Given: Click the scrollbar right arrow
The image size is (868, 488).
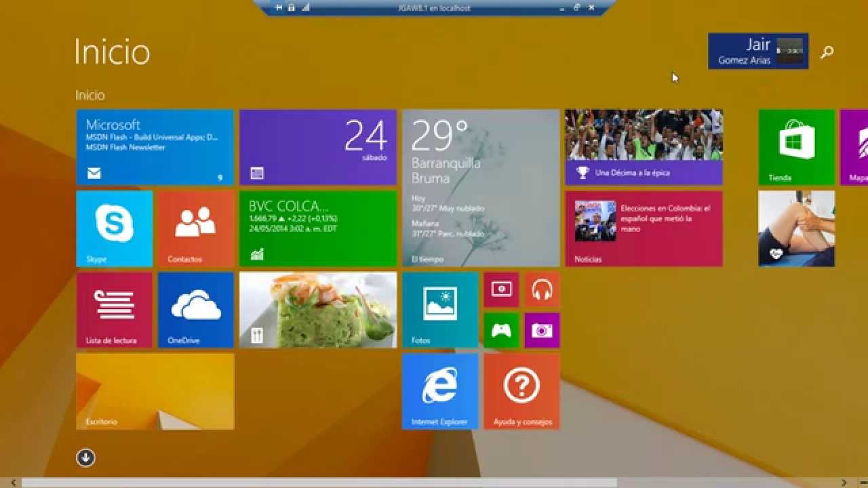Looking at the screenshot, I should tap(844, 483).
